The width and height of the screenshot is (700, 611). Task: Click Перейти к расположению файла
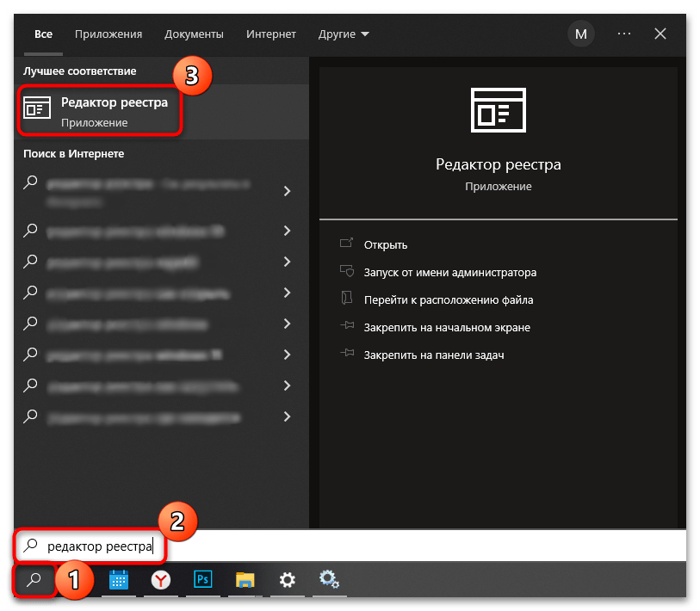(448, 300)
